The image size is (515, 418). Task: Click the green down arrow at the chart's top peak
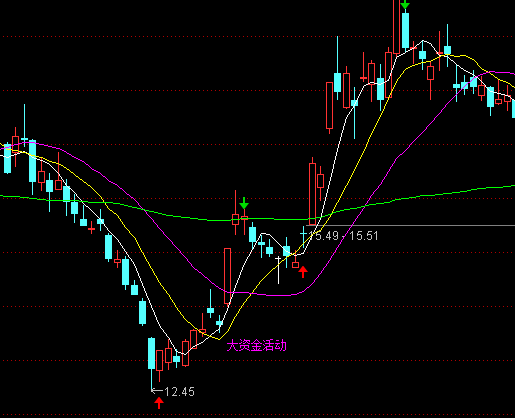(405, 4)
